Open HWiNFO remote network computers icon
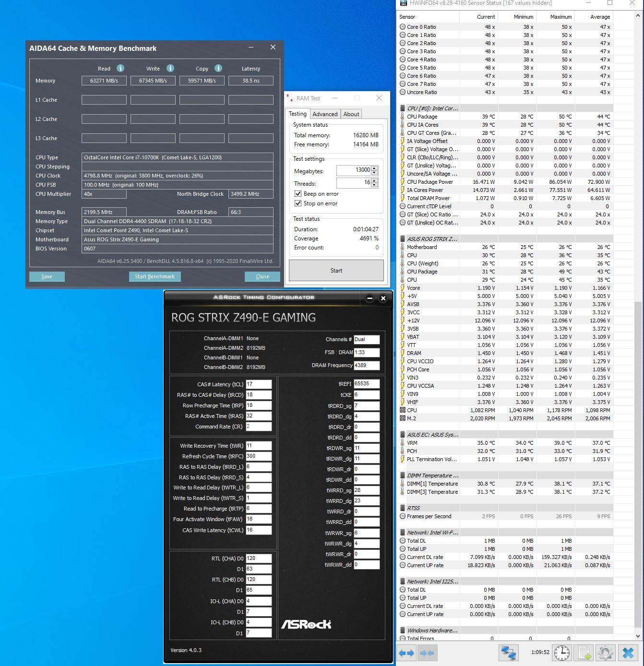Screen dimensions: 644x666 click(508, 653)
